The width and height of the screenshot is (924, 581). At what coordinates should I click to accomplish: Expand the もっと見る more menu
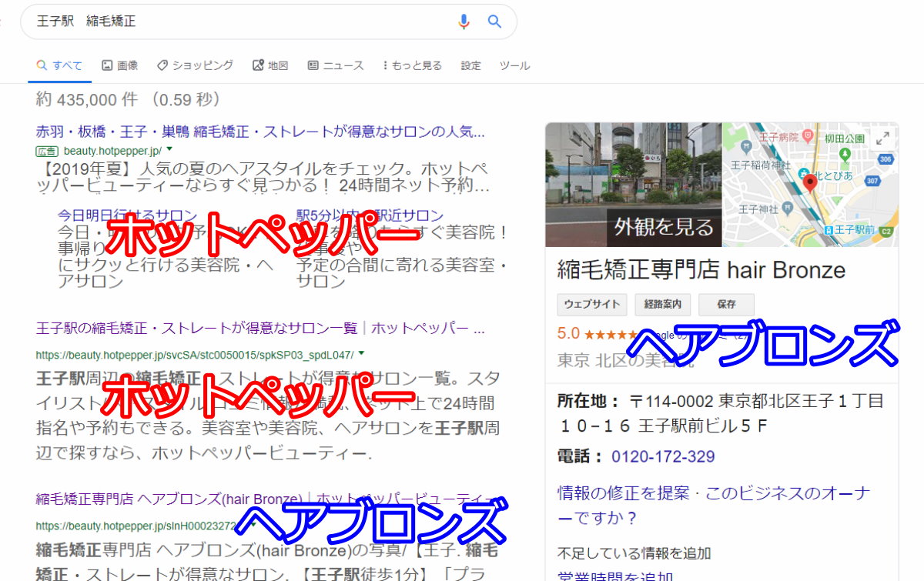pyautogui.click(x=412, y=66)
